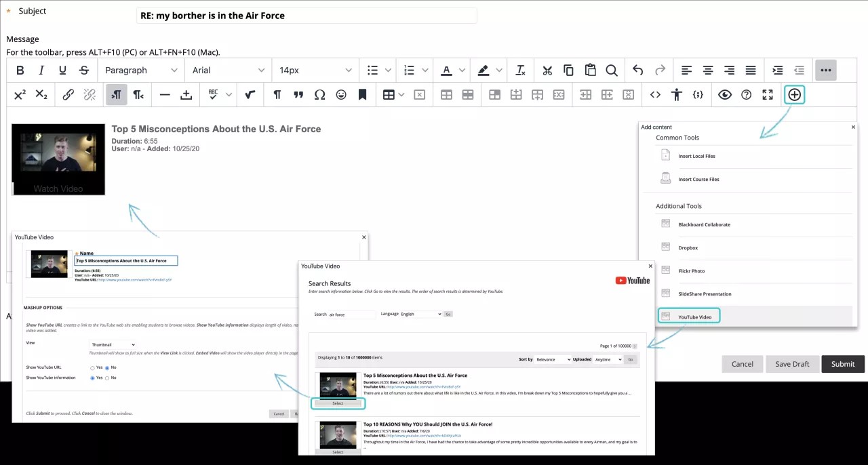Screen dimensions: 868x465
Task: Choose Dropbox from Additional Tools
Action: point(688,247)
